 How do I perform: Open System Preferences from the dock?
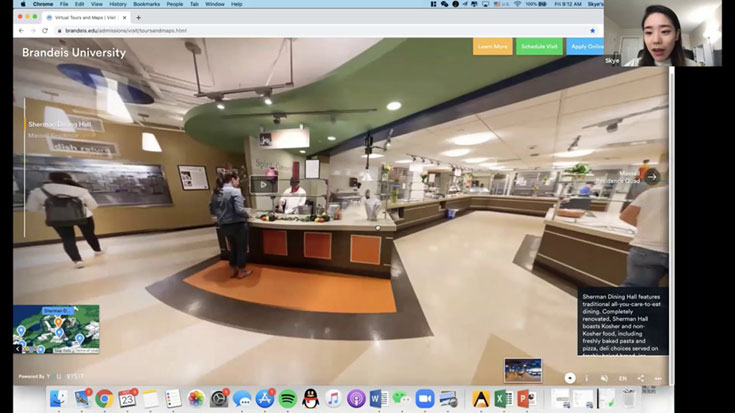(218, 399)
